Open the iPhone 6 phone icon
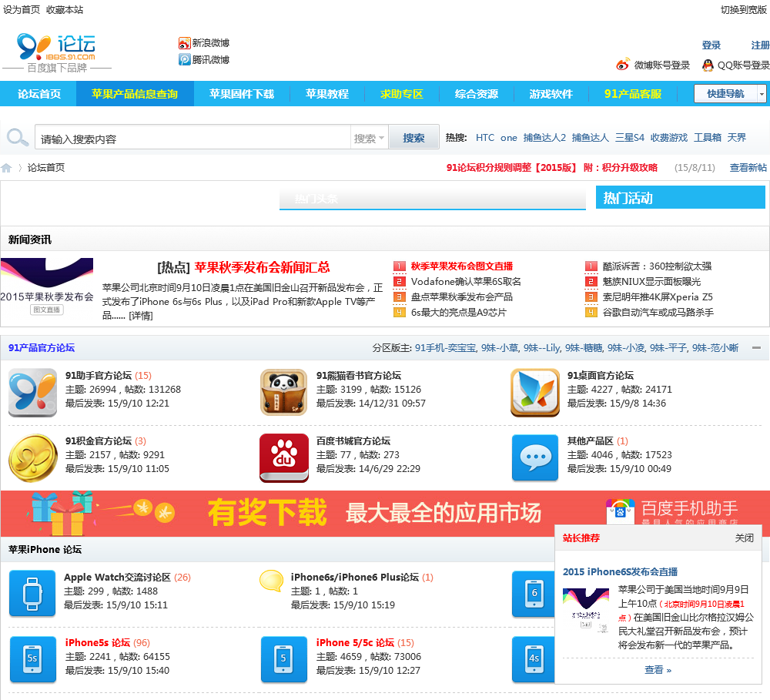The image size is (770, 700). (x=534, y=594)
